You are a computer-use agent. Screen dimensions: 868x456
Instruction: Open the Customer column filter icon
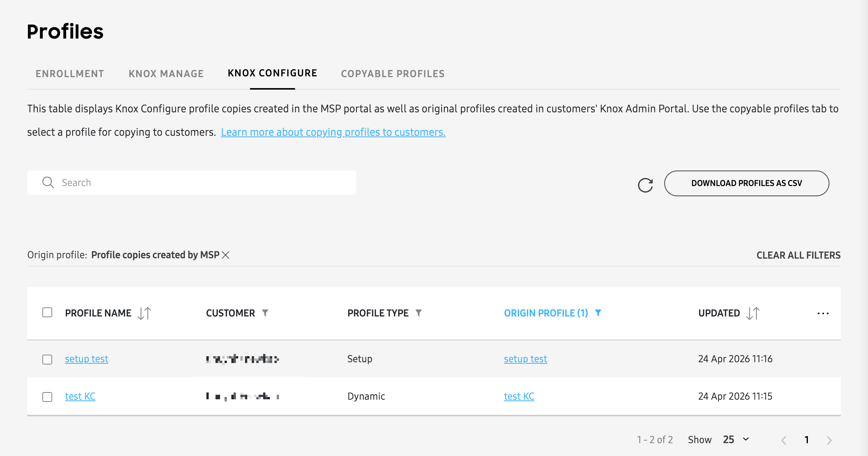click(x=265, y=313)
